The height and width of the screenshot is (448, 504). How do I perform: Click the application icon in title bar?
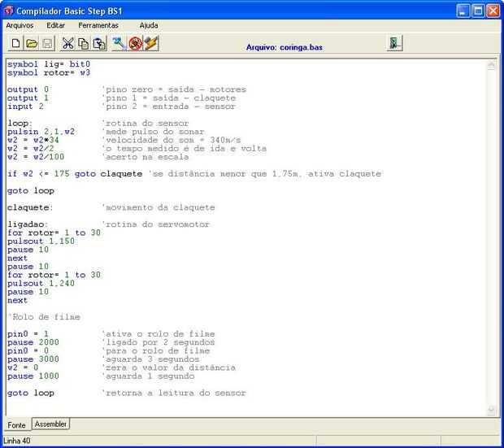tap(8, 11)
